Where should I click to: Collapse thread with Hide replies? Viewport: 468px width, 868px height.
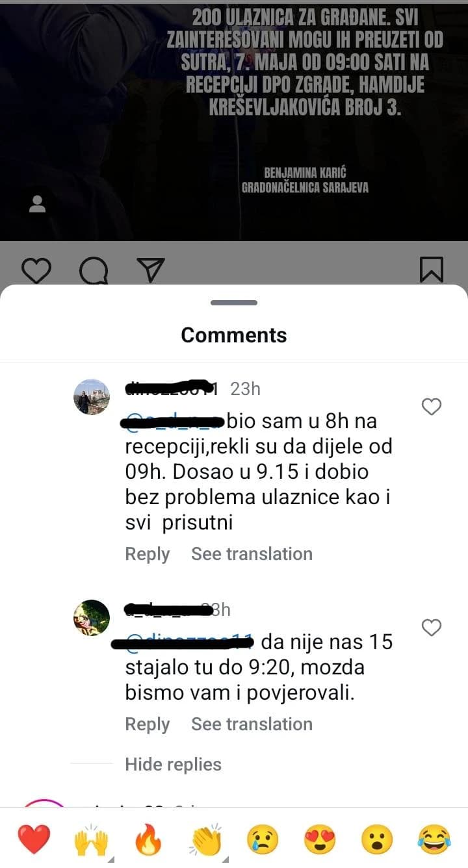(x=173, y=764)
